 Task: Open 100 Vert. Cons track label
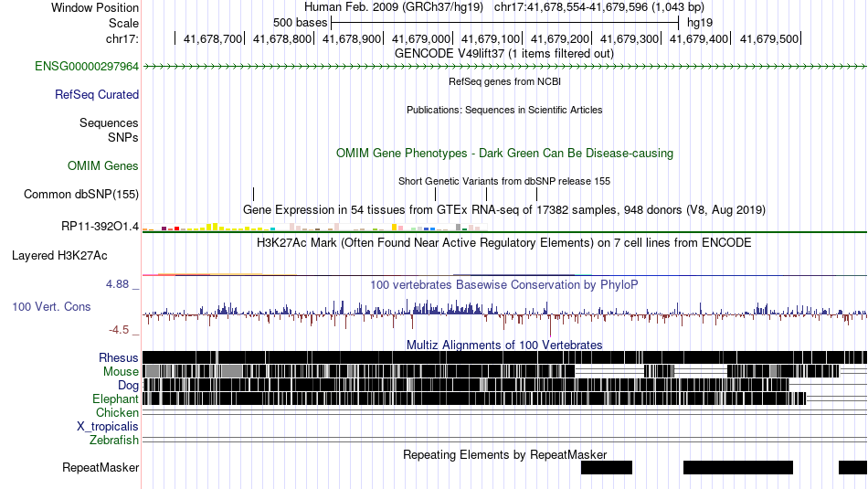pyautogui.click(x=51, y=307)
